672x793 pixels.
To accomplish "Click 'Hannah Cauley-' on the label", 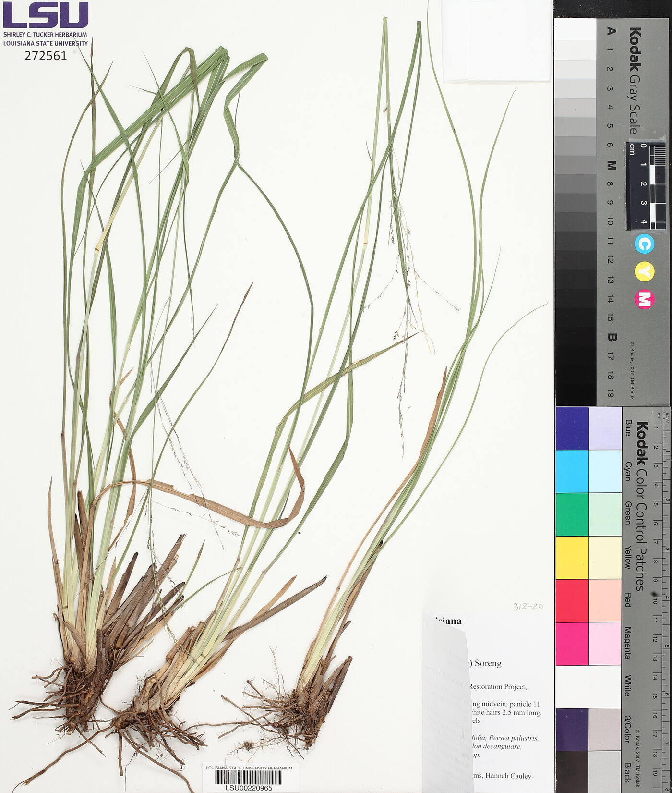I will [x=509, y=776].
